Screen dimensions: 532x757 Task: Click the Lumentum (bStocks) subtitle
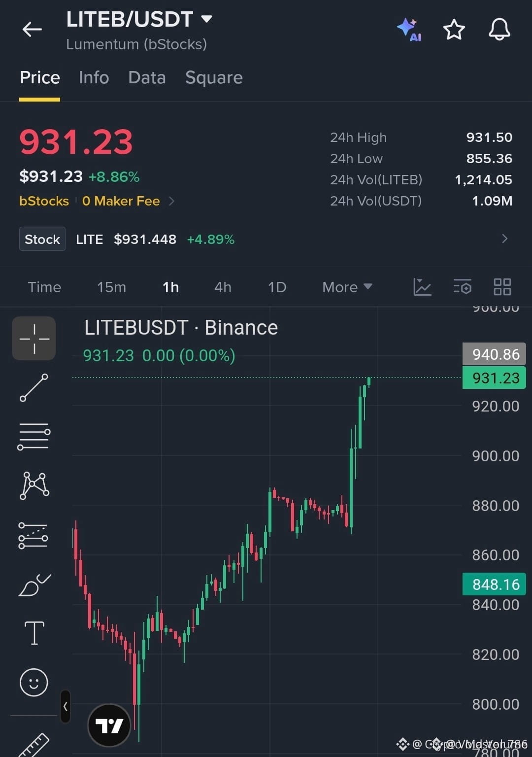pos(136,44)
